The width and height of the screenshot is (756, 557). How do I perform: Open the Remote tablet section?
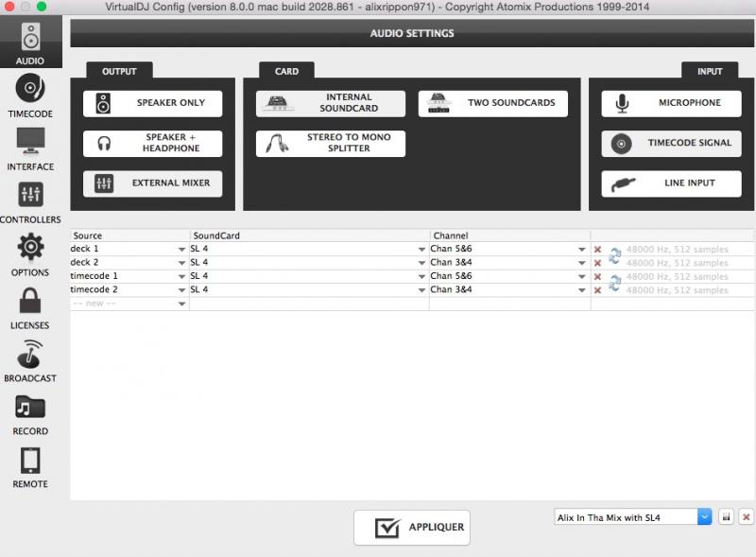pyautogui.click(x=30, y=467)
